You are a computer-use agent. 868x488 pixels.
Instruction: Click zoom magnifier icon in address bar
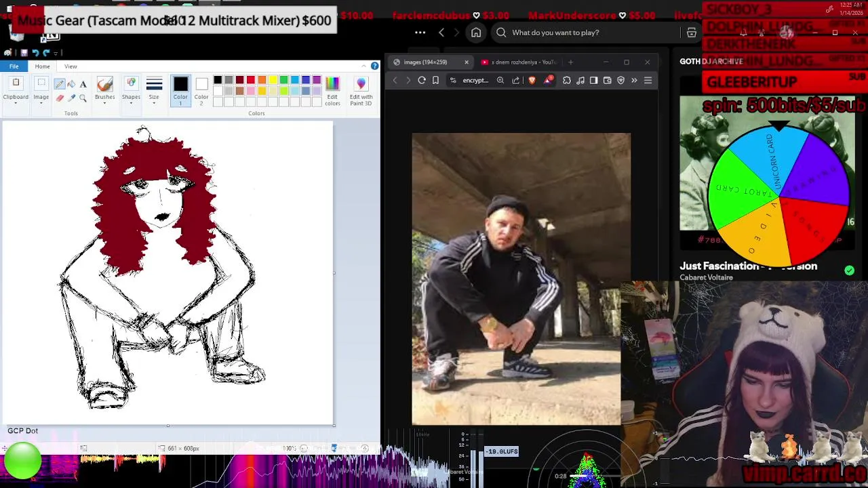(x=500, y=80)
